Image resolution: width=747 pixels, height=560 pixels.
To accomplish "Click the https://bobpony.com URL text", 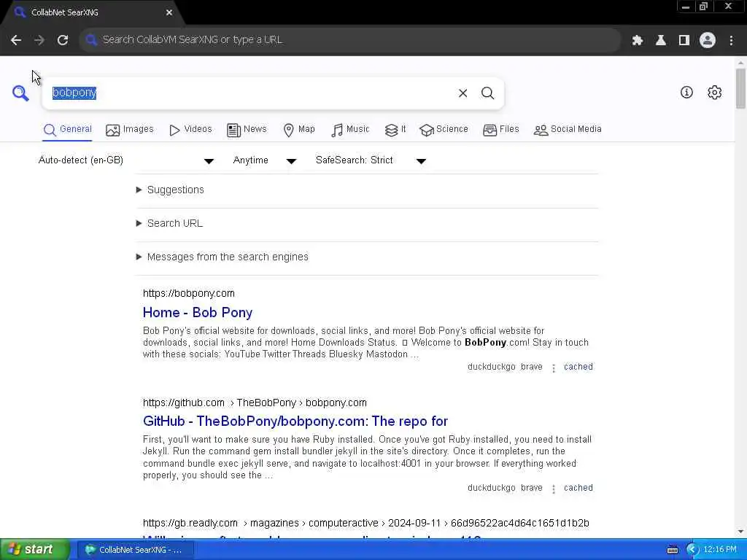I will click(189, 293).
